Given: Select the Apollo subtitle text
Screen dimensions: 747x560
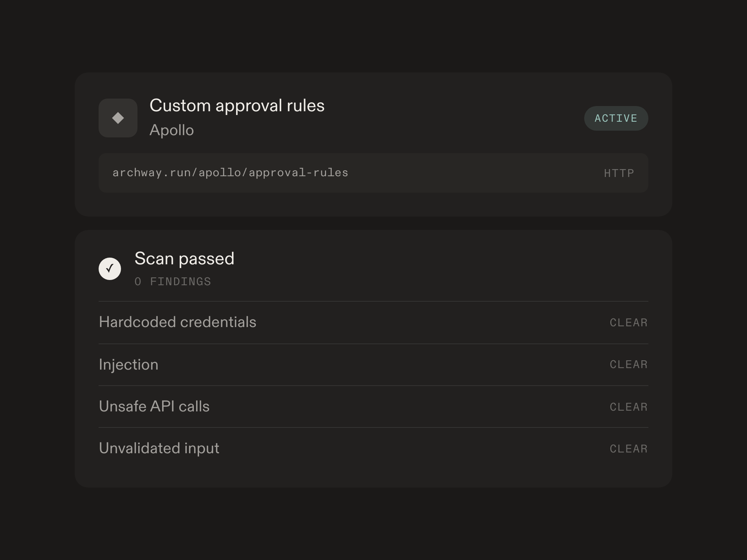Looking at the screenshot, I should pos(172,130).
